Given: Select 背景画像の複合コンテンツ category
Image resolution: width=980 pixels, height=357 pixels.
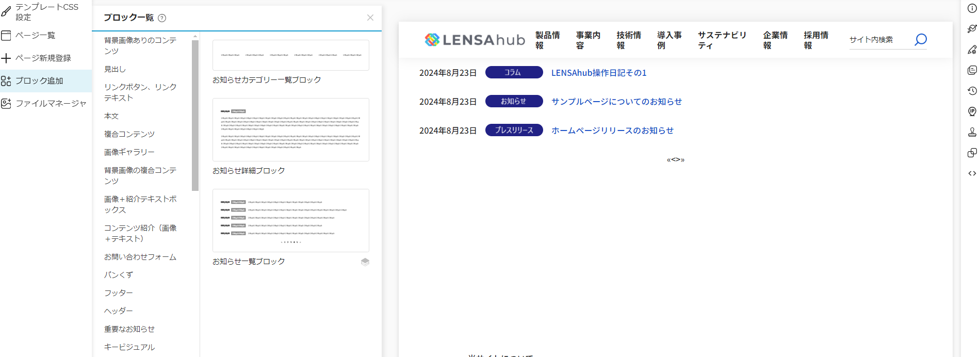Looking at the screenshot, I should click(140, 175).
